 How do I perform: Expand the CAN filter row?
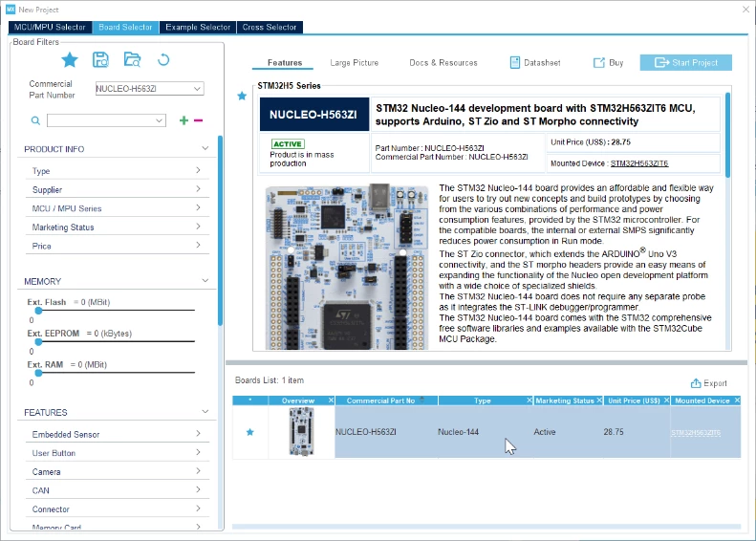click(x=118, y=490)
